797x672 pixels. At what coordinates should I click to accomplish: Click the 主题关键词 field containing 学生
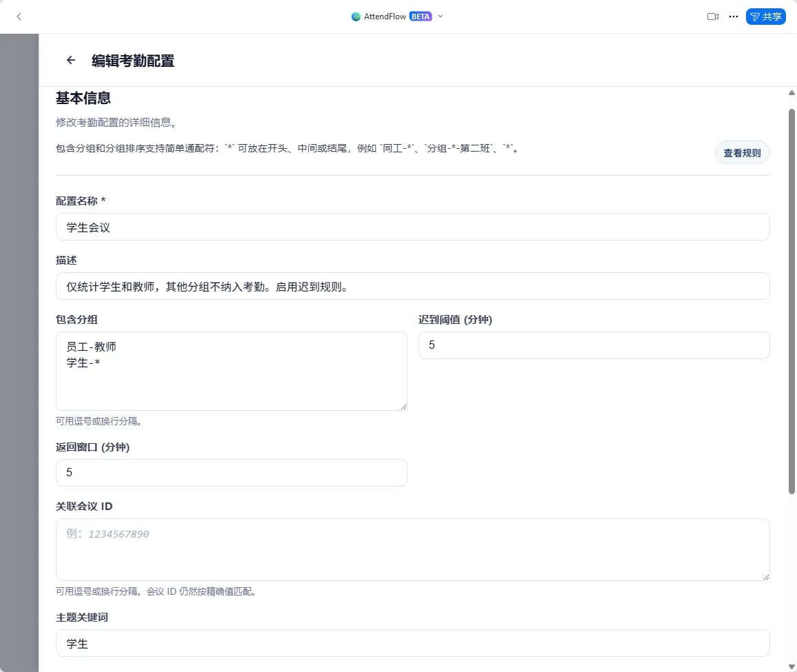pos(413,643)
